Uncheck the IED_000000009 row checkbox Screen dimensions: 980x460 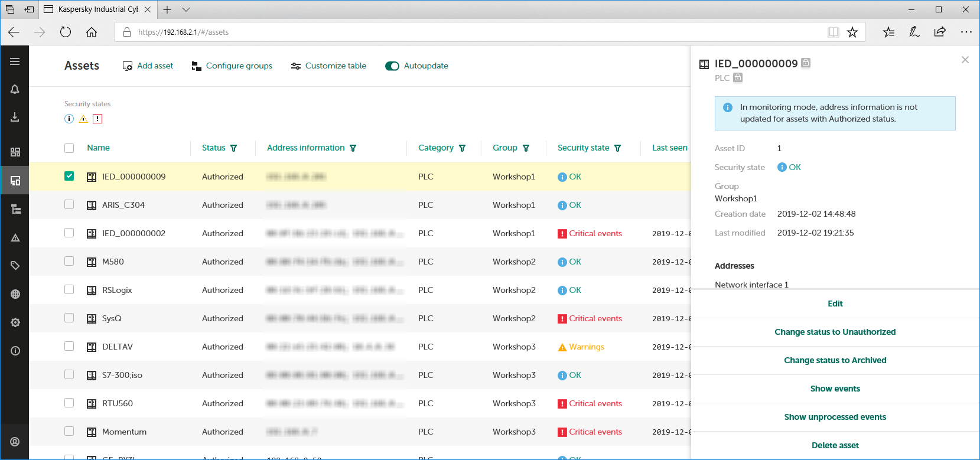69,176
